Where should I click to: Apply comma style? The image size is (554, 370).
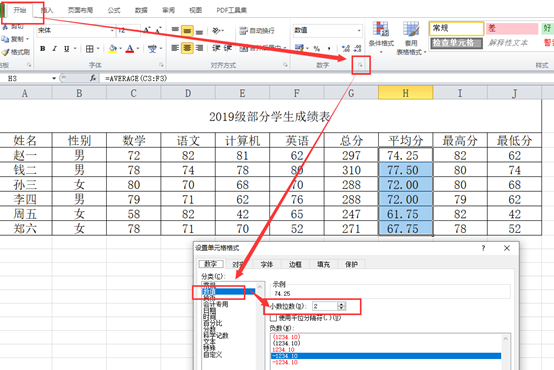329,48
